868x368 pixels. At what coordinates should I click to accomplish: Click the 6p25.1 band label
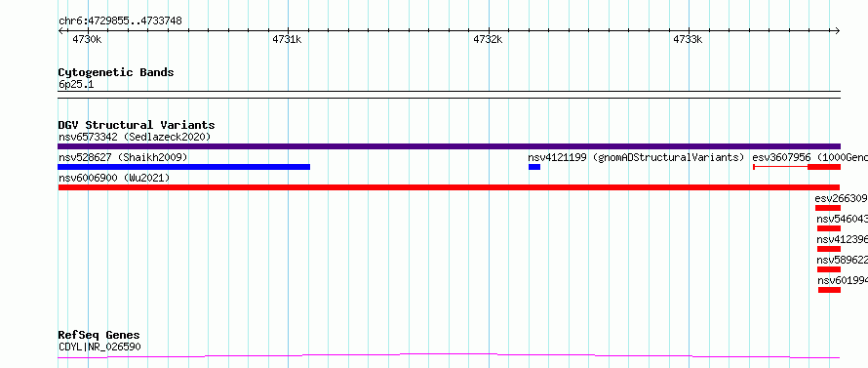click(76, 85)
